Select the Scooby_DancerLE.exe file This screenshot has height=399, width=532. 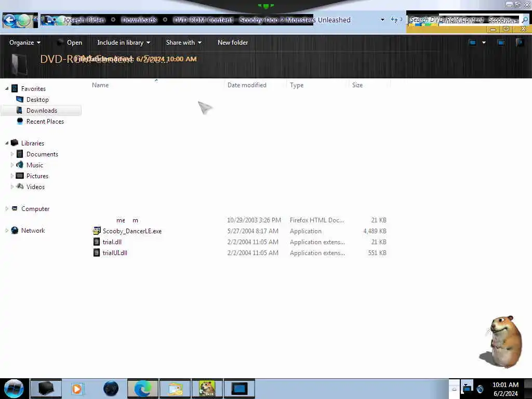(132, 231)
